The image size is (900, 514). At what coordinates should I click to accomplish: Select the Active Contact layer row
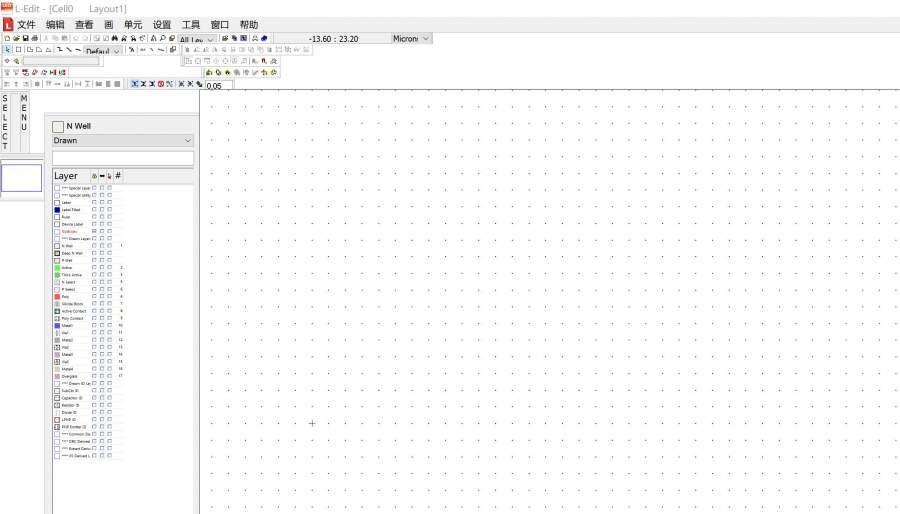88,311
